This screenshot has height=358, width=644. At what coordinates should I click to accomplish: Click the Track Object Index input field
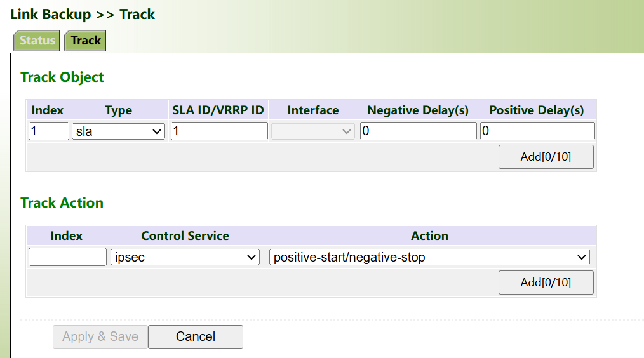[49, 131]
